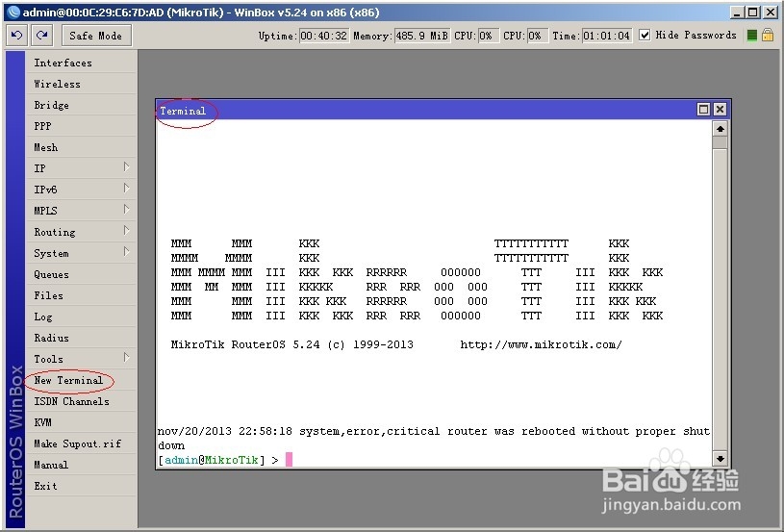Expand the IPv6 submenu arrow
The width and height of the screenshot is (784, 532).
point(127,188)
